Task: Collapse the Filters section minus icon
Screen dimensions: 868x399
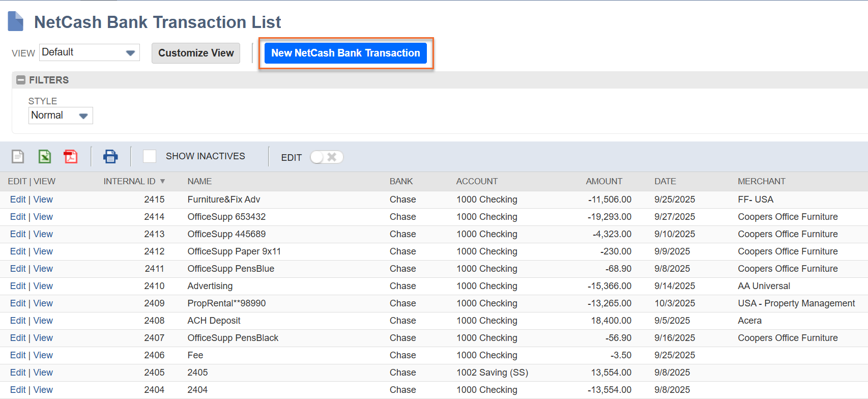Action: 21,80
